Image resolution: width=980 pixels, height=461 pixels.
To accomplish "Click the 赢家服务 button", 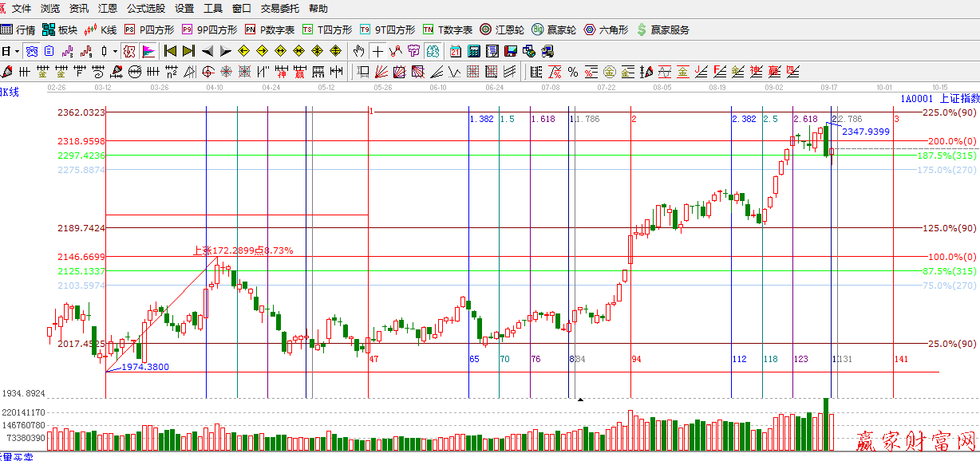I will click(x=662, y=30).
